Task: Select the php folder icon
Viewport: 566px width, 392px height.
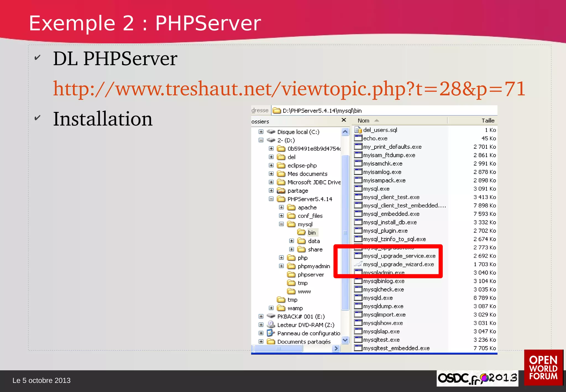Action: coord(291,258)
